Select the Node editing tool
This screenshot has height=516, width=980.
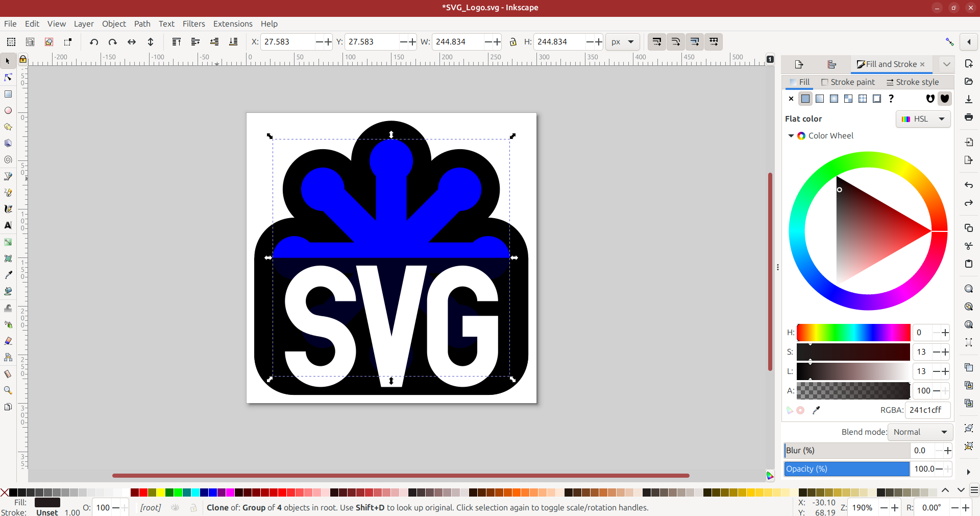click(x=8, y=78)
